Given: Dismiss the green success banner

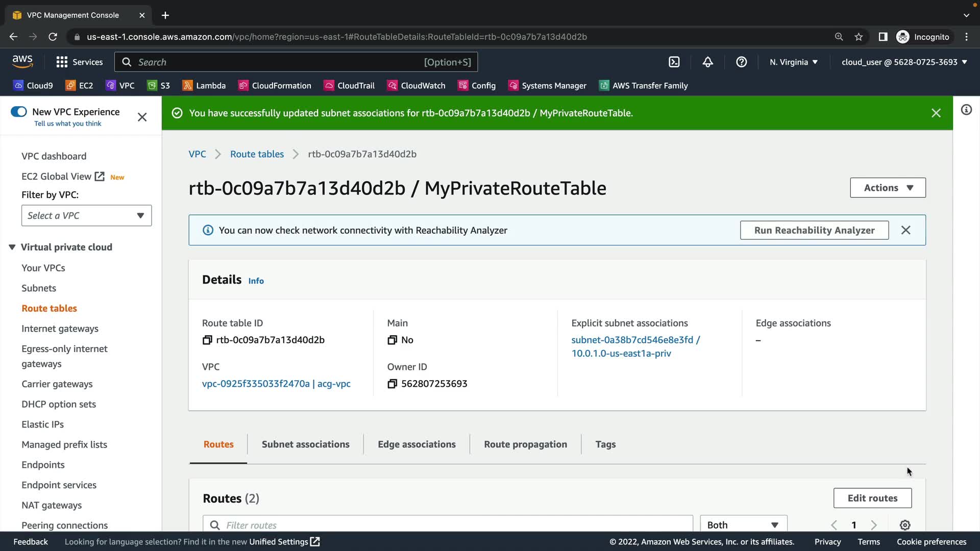Looking at the screenshot, I should pyautogui.click(x=936, y=113).
